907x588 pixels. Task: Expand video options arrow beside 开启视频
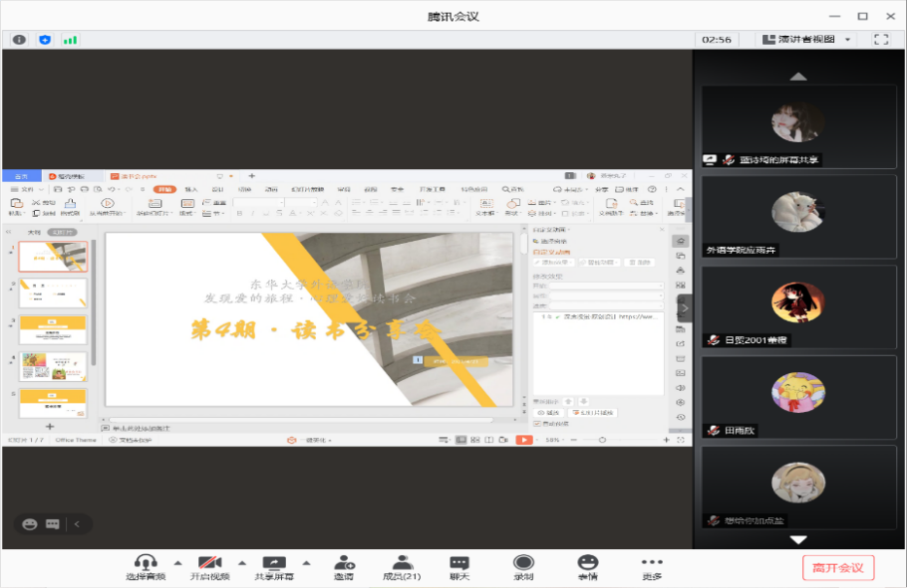242,563
